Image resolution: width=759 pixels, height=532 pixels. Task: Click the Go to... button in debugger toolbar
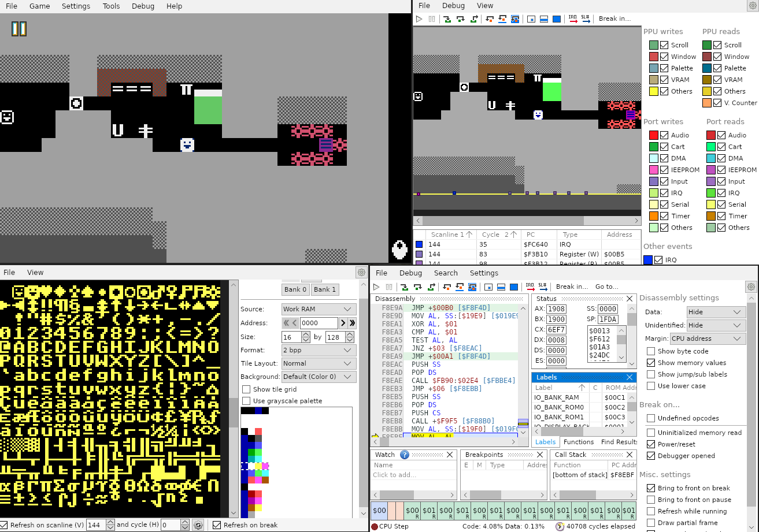coord(606,287)
